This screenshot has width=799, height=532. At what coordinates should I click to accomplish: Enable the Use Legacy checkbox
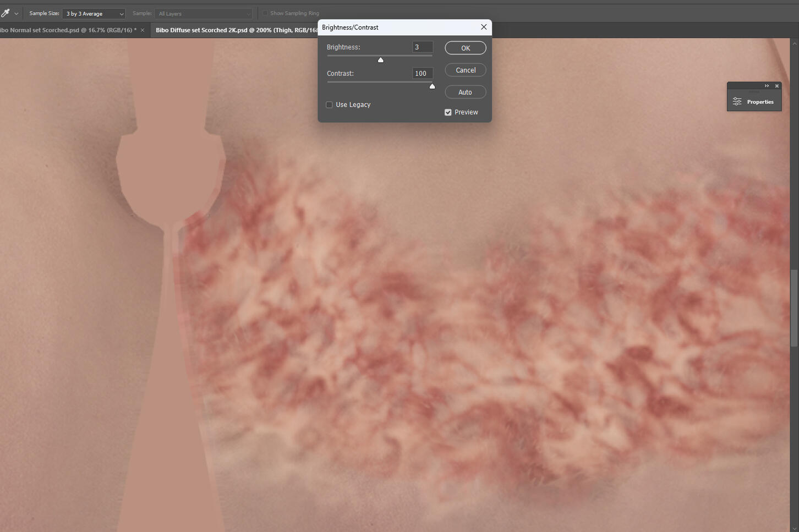329,105
